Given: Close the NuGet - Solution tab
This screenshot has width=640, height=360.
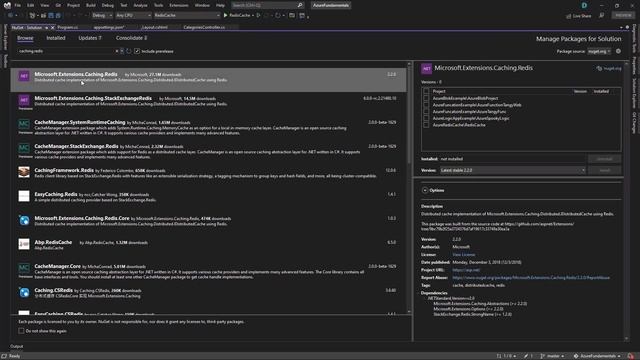Looking at the screenshot, I should pos(53,27).
